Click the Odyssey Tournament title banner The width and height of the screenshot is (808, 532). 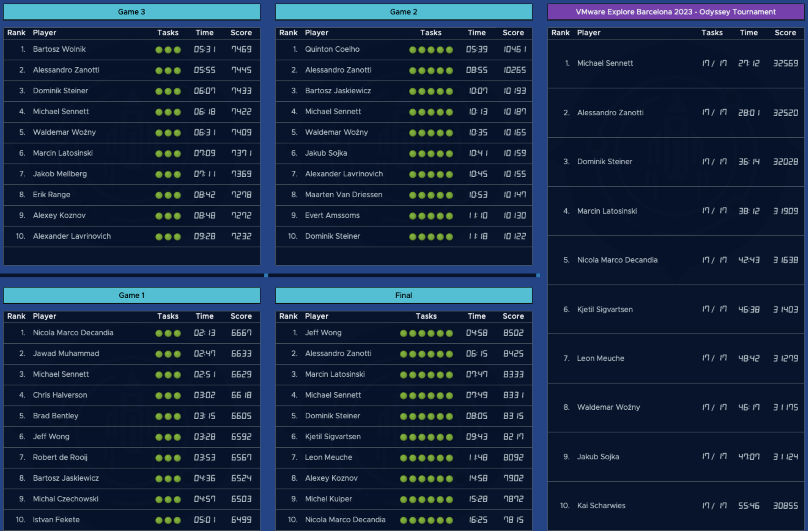point(675,12)
